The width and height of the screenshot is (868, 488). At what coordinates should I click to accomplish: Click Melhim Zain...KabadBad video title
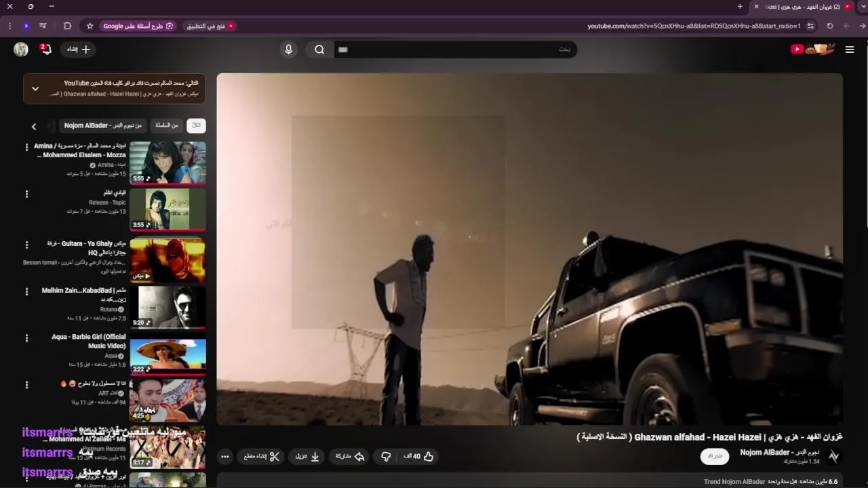pos(84,294)
